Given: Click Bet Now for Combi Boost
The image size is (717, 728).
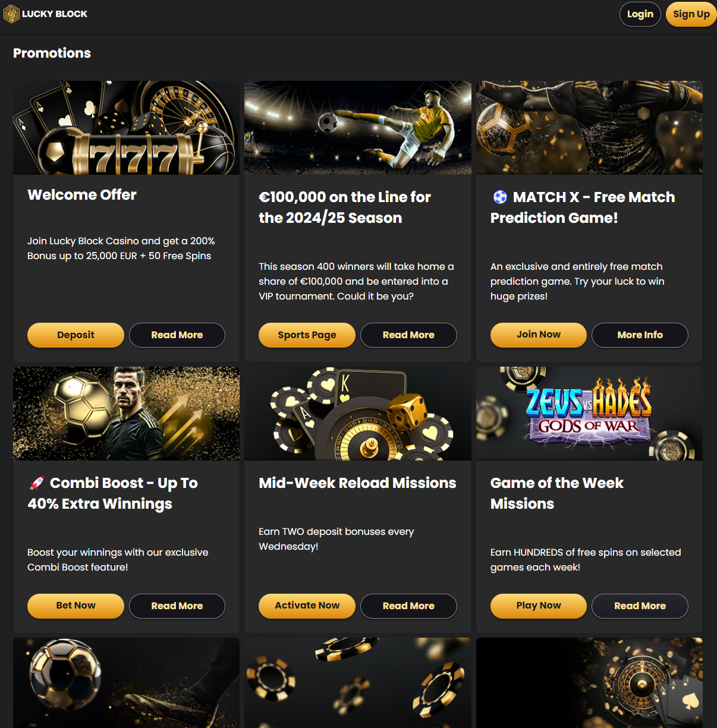Looking at the screenshot, I should (x=76, y=606).
